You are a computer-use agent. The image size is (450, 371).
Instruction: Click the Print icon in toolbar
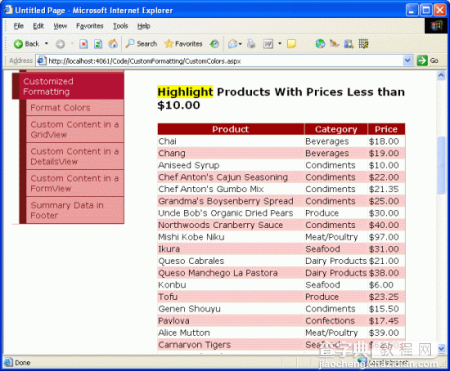coord(251,44)
